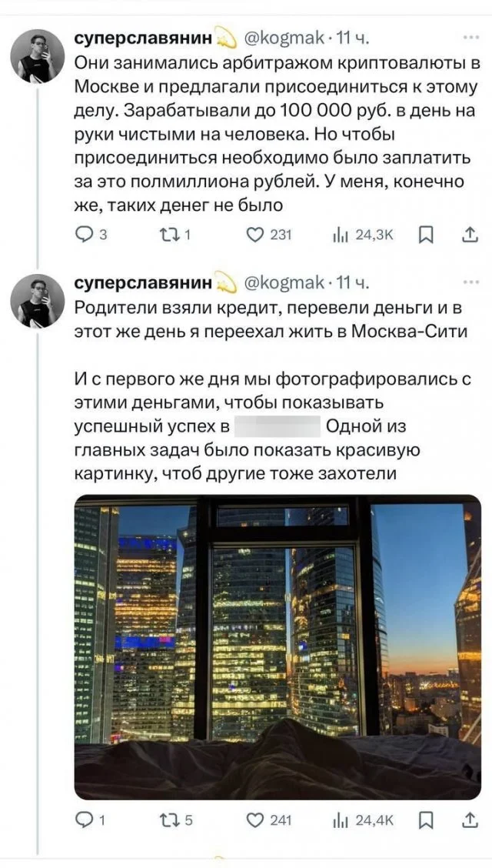
Task: Like the first tweet with 231 likes
Action: (x=256, y=235)
